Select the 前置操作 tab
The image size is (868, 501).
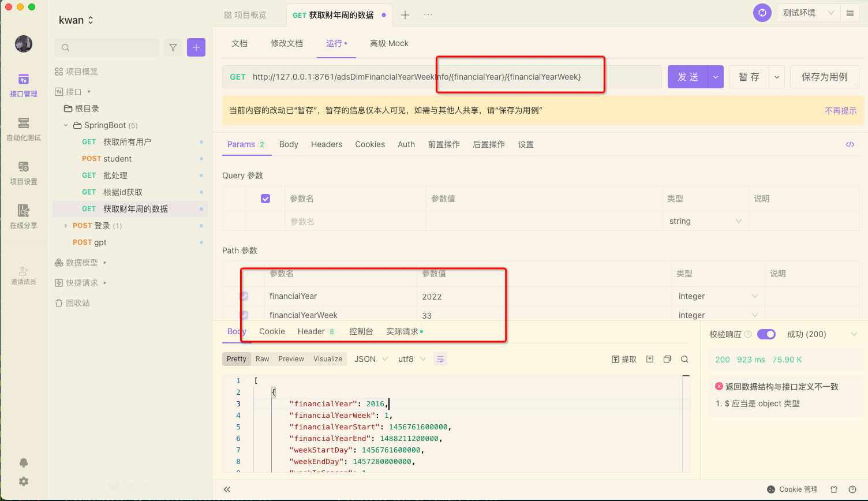(x=444, y=144)
